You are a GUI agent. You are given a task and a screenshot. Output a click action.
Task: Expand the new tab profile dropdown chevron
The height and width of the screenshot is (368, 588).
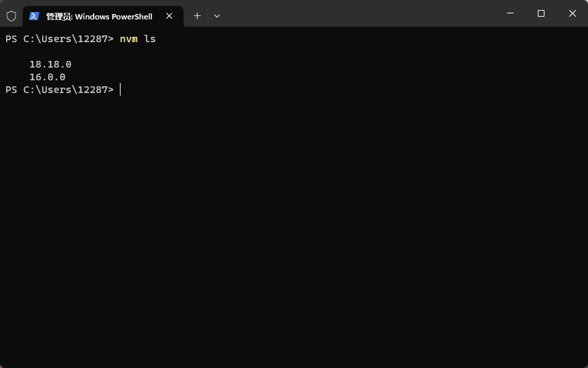(217, 16)
